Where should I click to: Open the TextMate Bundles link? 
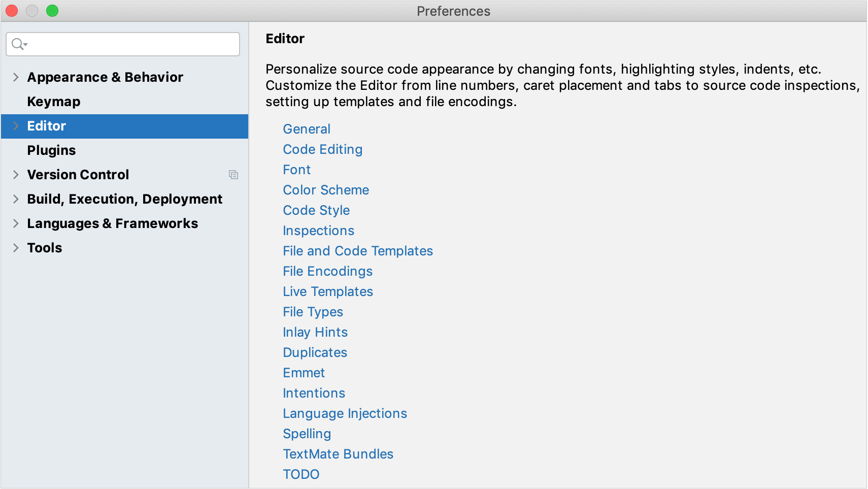point(338,454)
